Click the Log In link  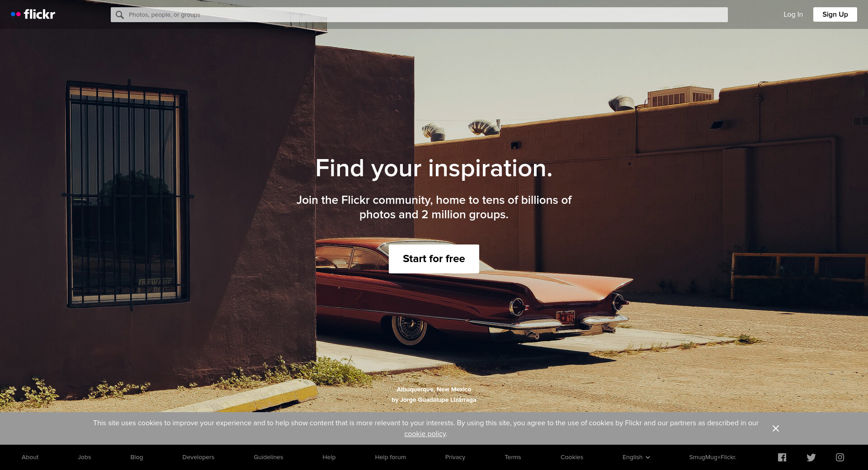point(793,14)
